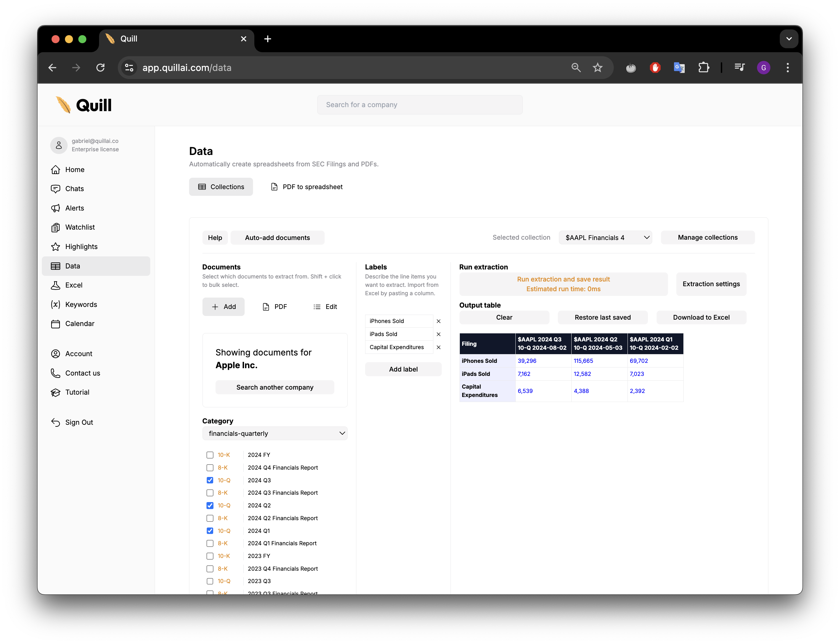
Task: Uncheck the 2024 Q3 10-Q filing
Action: pos(210,480)
